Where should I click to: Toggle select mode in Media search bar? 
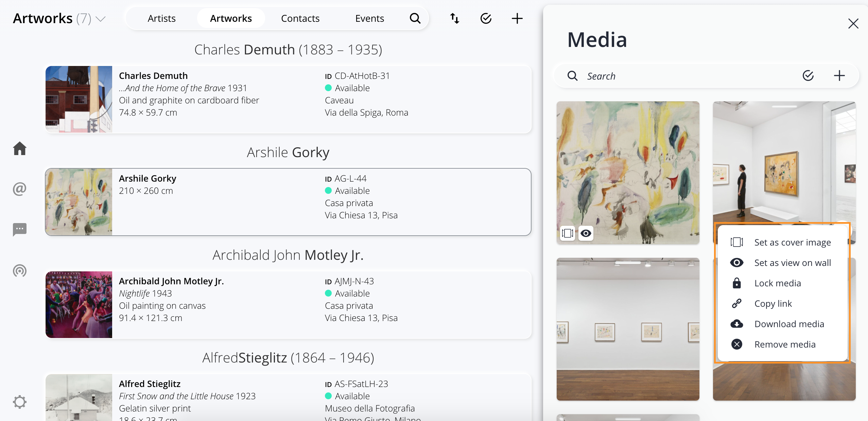pyautogui.click(x=808, y=75)
